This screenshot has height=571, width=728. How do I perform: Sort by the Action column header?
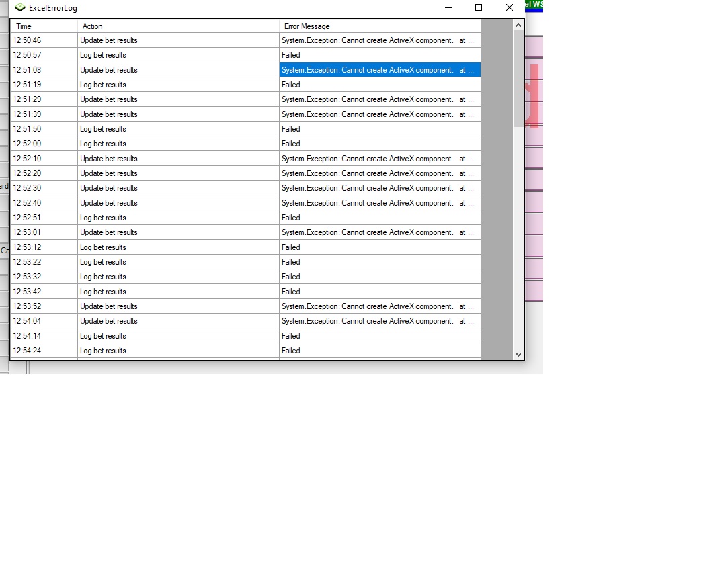tap(178, 26)
